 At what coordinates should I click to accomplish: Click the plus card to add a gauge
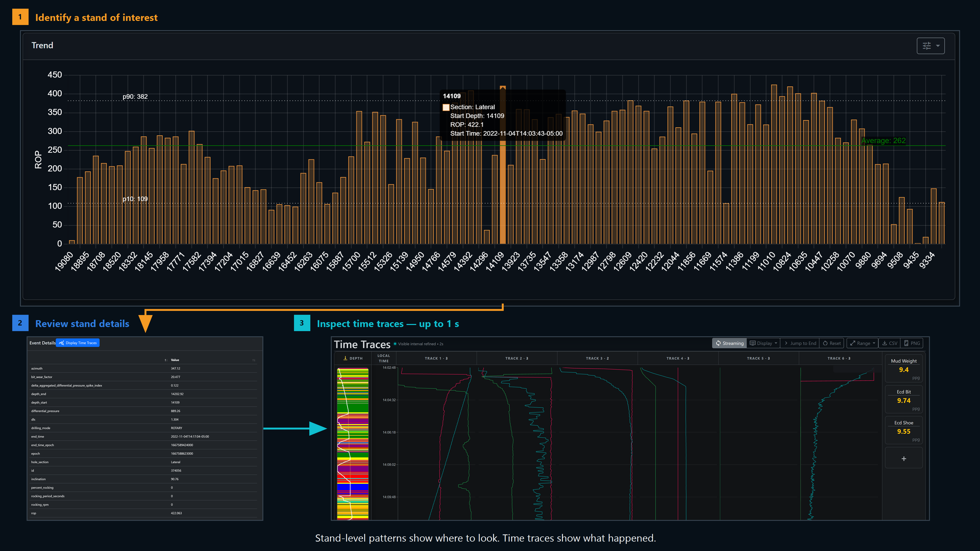pos(903,458)
